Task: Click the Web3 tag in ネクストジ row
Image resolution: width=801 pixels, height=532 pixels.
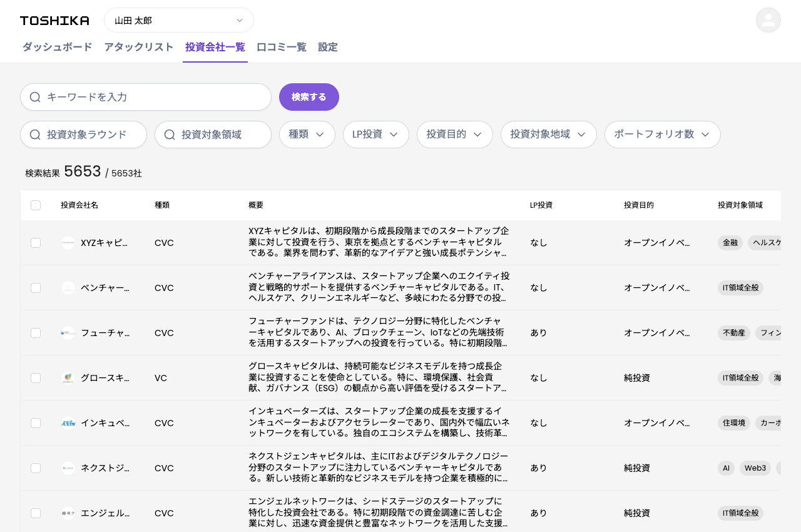Action: pyautogui.click(x=755, y=468)
